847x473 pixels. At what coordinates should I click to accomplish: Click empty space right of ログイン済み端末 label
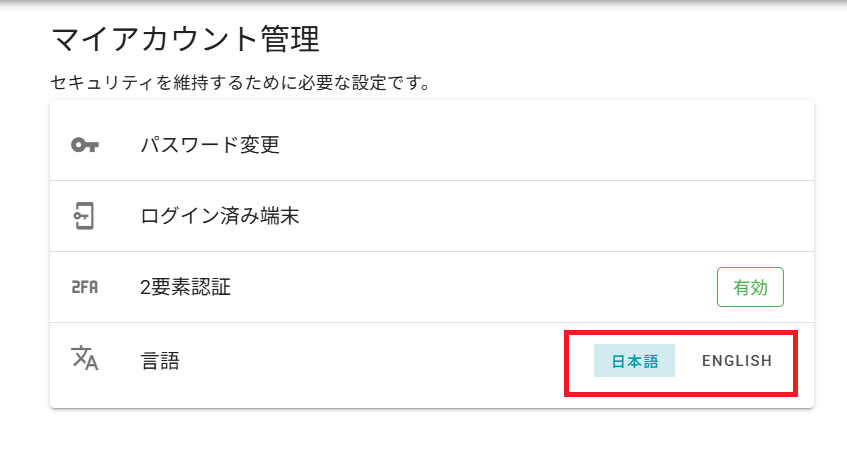click(x=550, y=216)
